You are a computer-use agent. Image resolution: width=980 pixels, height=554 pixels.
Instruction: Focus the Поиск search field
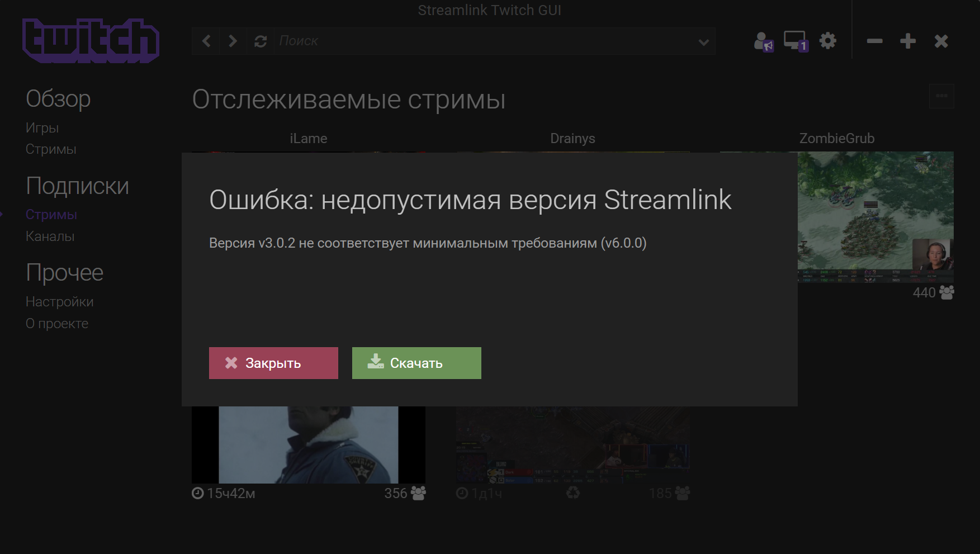coord(484,41)
